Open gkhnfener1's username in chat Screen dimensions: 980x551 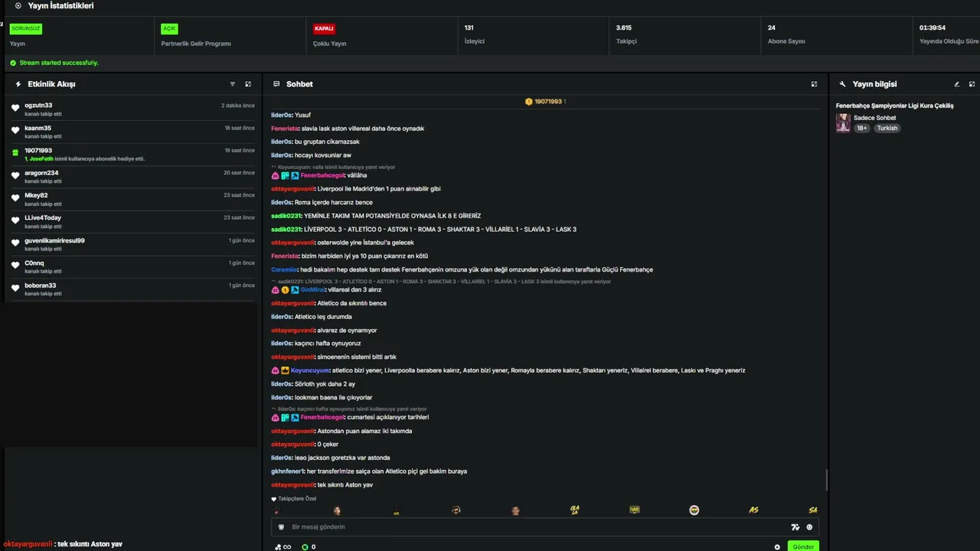[288, 471]
